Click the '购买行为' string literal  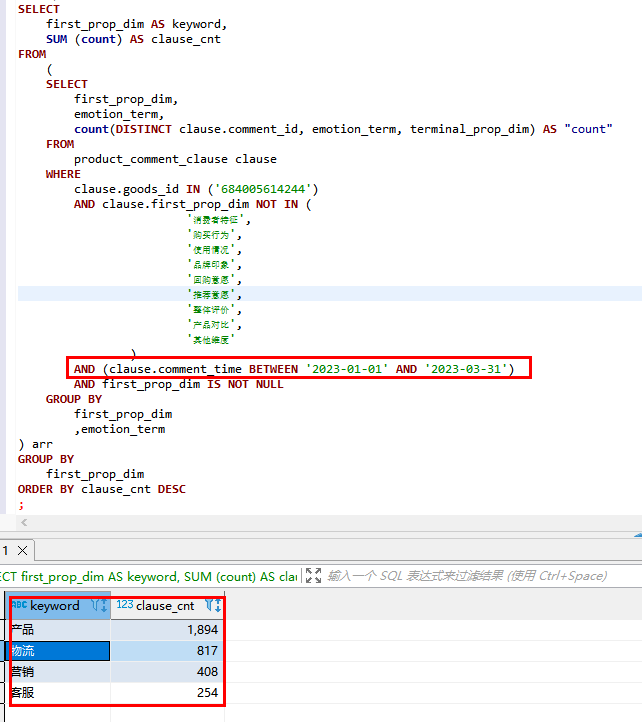click(x=211, y=235)
